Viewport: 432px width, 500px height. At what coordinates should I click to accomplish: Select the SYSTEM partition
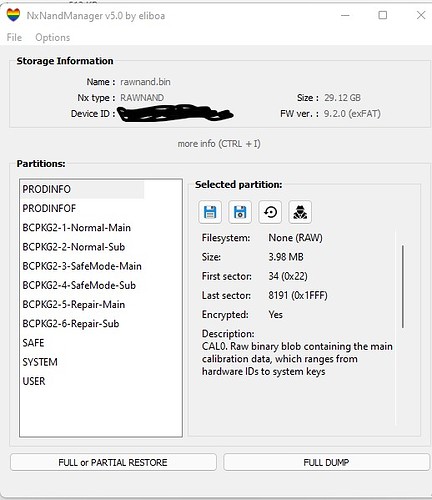tap(40, 362)
